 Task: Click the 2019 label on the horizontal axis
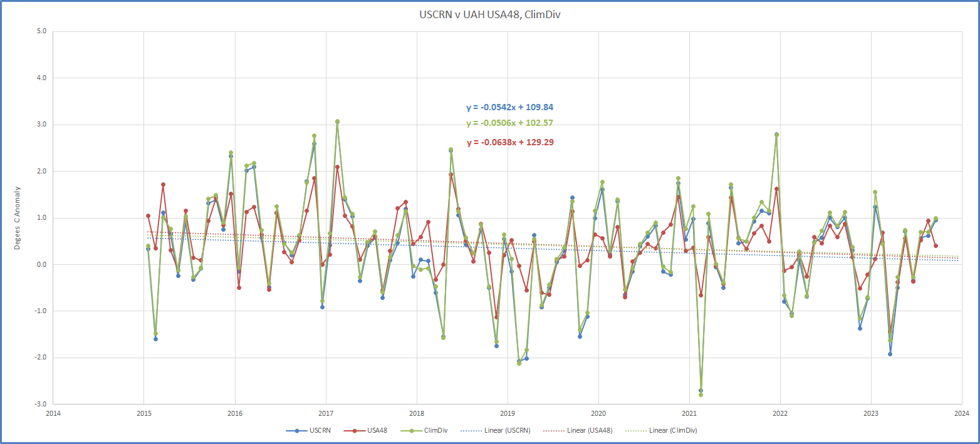508,413
